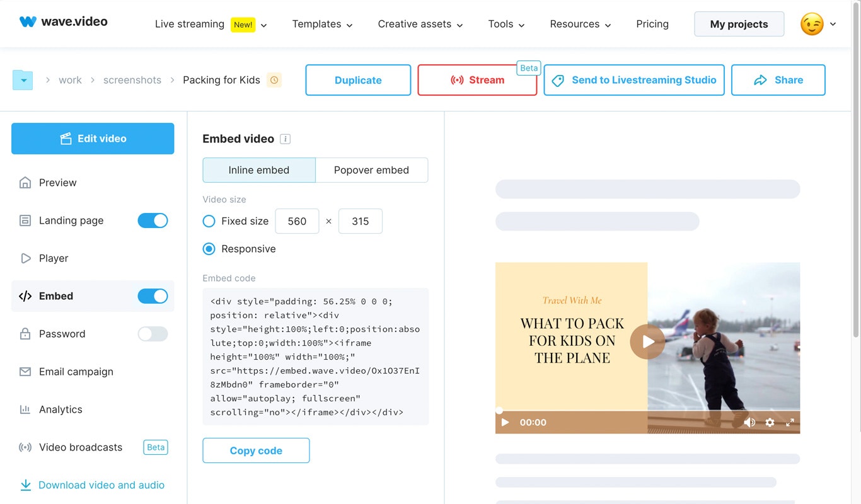The width and height of the screenshot is (861, 504).
Task: Expand the Live streaming menu
Action: coord(211,24)
